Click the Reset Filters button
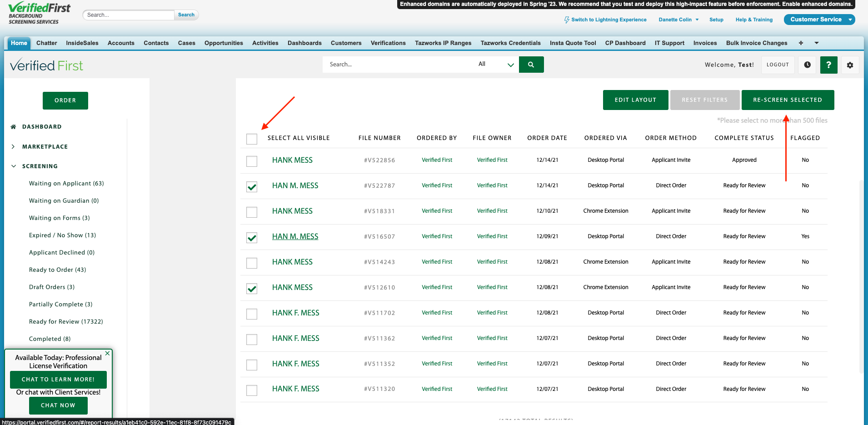This screenshot has width=868, height=425. [705, 100]
